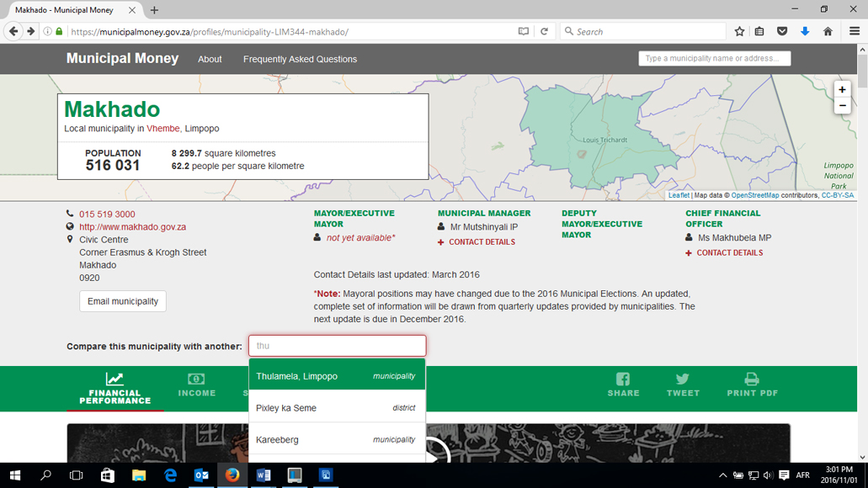Zoom in on the map
This screenshot has height=488, width=868.
(842, 90)
